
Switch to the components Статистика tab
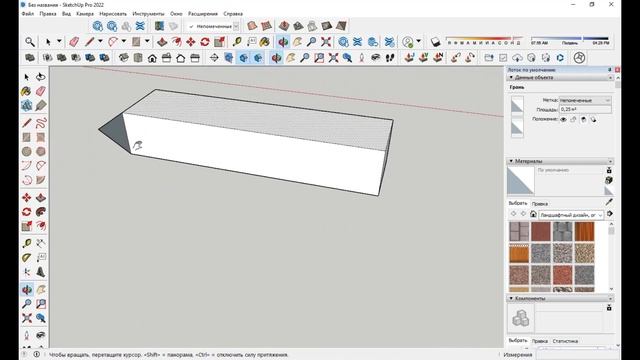[x=565, y=341]
